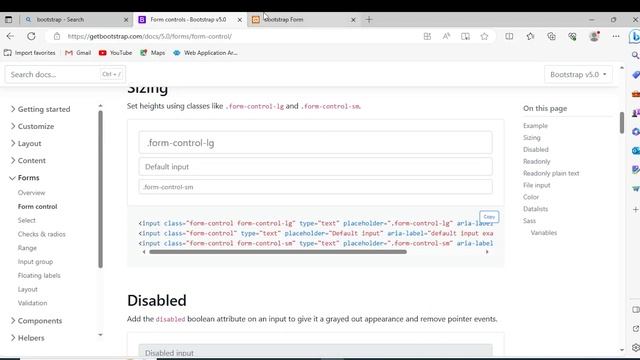The height and width of the screenshot is (360, 640).
Task: Jump to File input section
Action: tap(537, 185)
